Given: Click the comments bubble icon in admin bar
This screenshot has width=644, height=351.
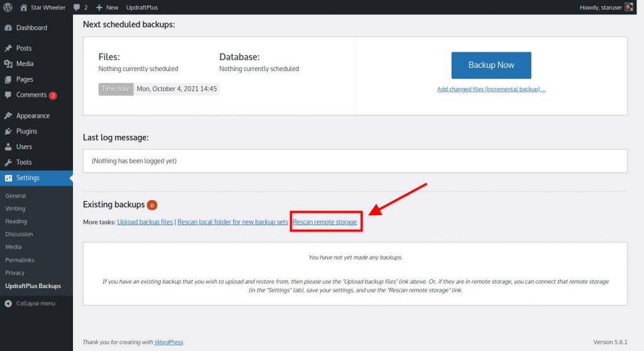Looking at the screenshot, I should point(76,7).
